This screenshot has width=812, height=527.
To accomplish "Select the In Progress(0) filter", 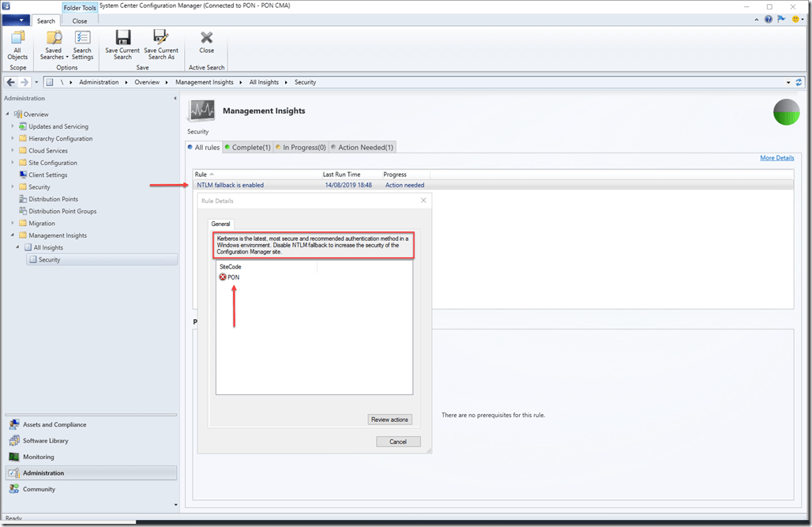I will click(x=301, y=147).
